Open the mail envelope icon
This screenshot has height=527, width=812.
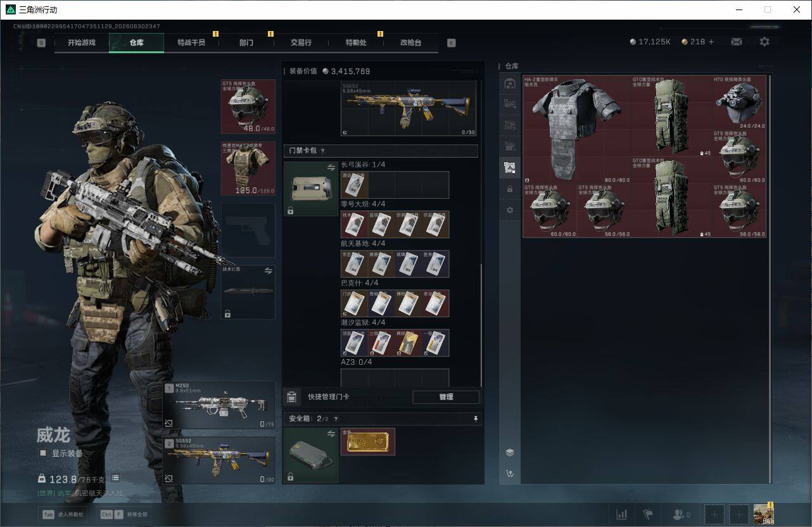point(737,42)
